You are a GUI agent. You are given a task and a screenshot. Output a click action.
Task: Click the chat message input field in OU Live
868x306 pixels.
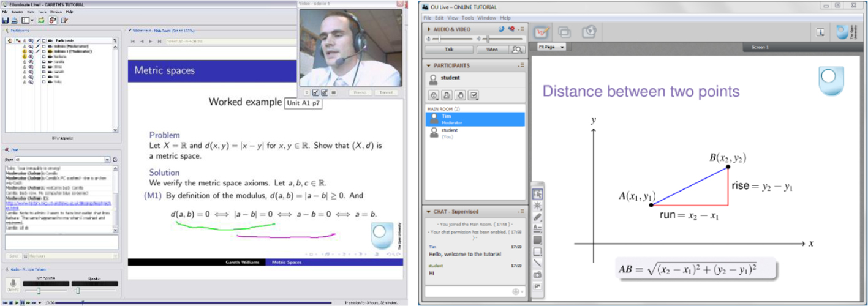[469, 291]
